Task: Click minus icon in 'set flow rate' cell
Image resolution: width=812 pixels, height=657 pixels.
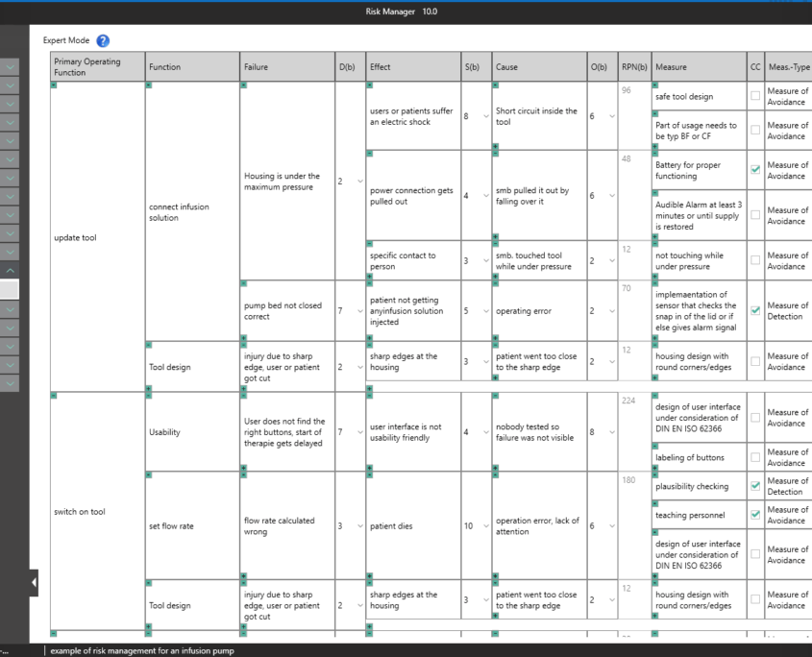Action: tap(150, 474)
